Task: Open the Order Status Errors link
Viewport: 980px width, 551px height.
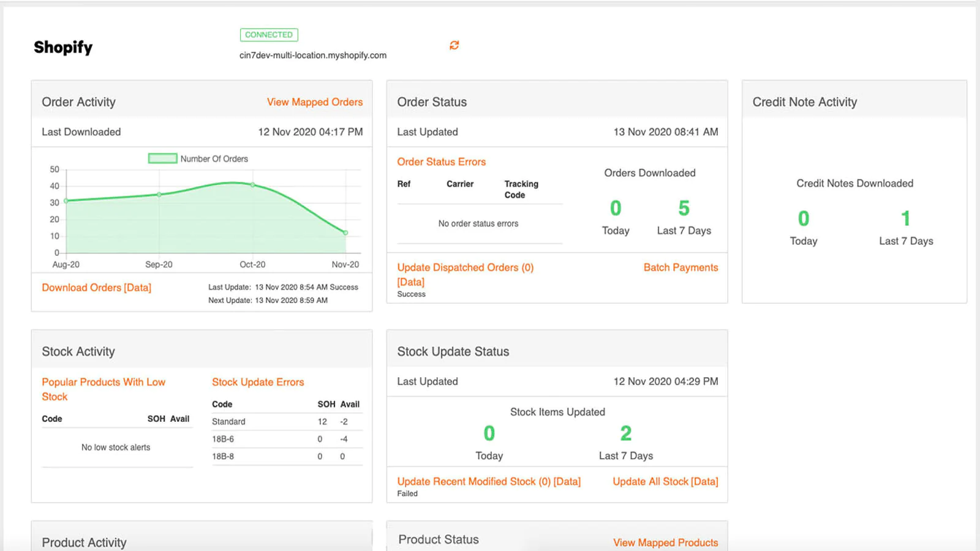Action: [441, 162]
